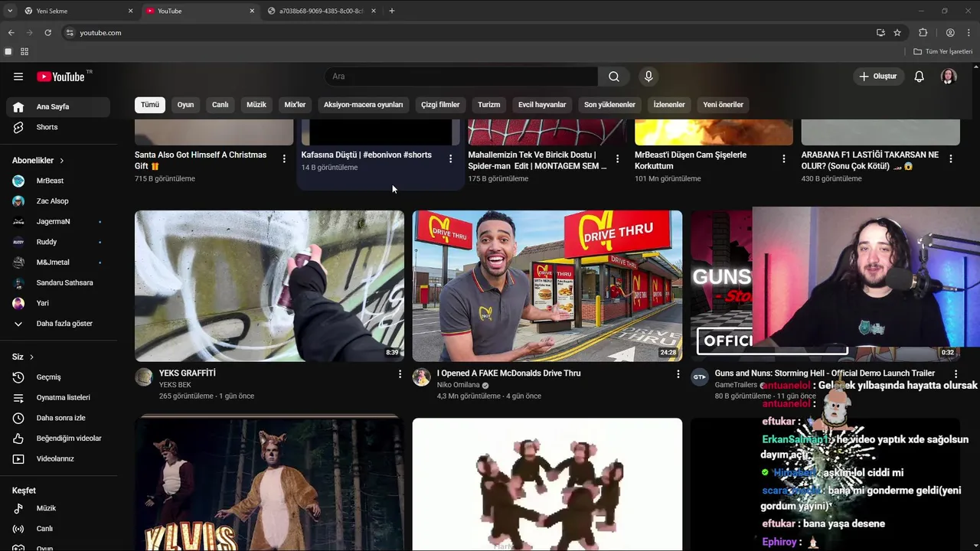Click the Yari channel avatar icon

pyautogui.click(x=18, y=303)
